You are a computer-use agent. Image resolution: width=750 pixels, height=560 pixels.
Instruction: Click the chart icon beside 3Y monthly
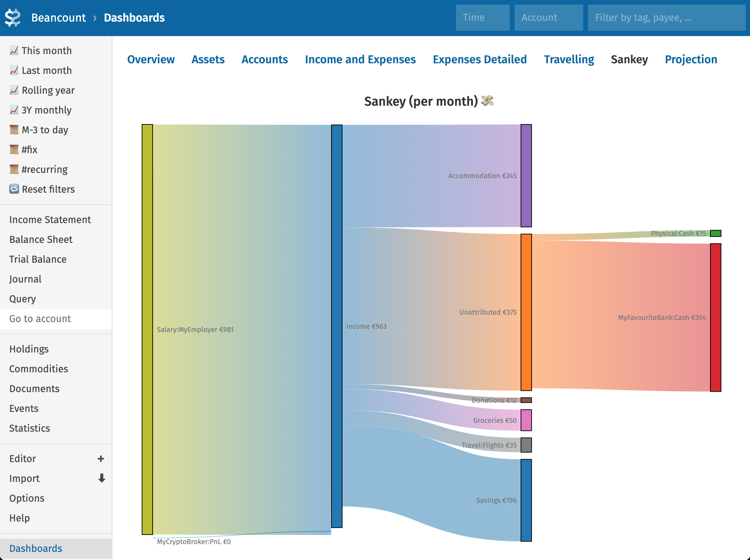click(14, 110)
